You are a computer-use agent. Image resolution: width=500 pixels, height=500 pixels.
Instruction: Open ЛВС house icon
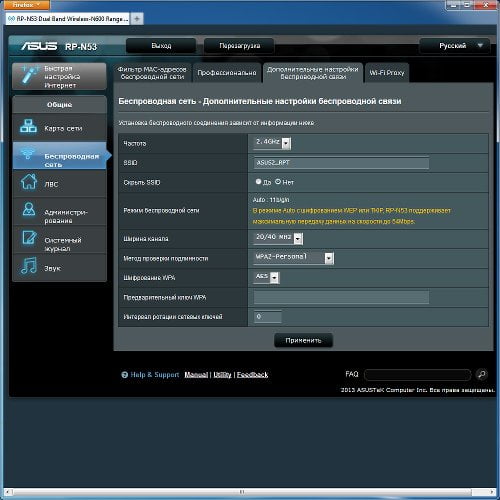click(29, 182)
